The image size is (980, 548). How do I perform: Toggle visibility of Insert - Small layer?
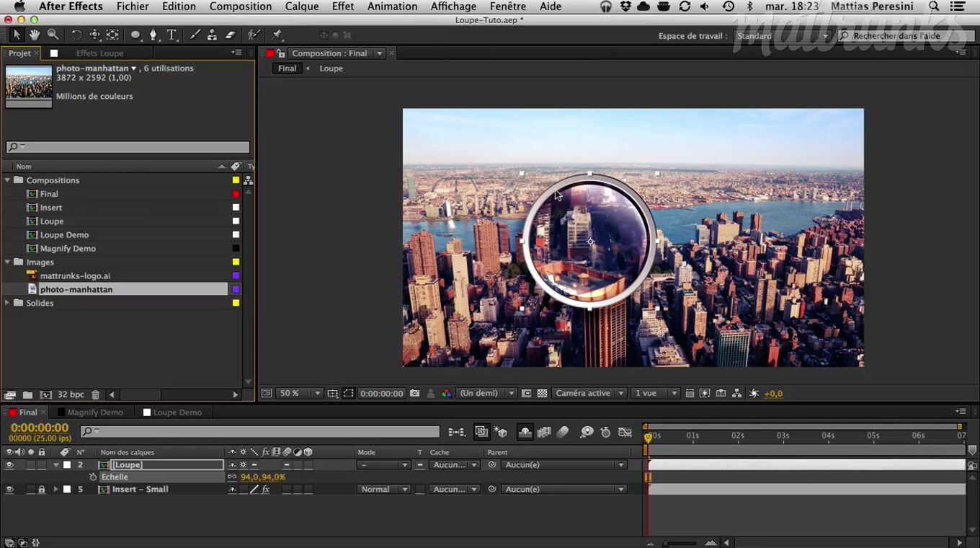[x=9, y=490]
